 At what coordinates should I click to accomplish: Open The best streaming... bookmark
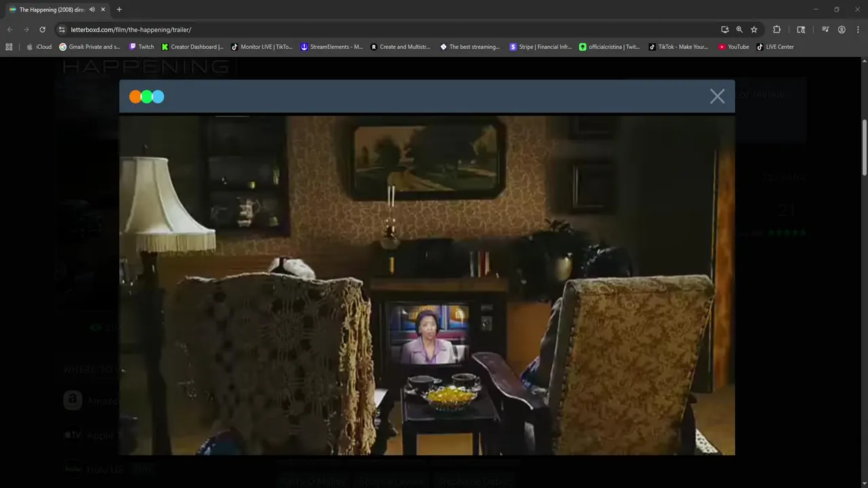click(x=470, y=47)
